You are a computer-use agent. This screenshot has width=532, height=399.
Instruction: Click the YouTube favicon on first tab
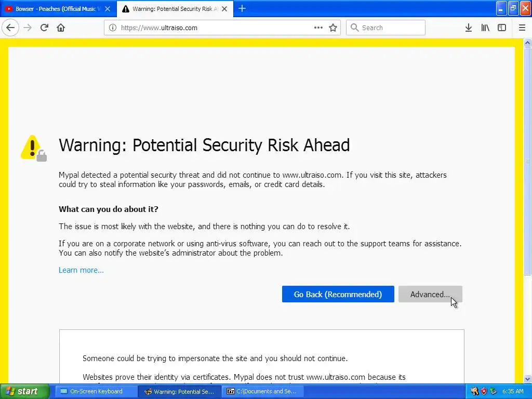pos(9,9)
